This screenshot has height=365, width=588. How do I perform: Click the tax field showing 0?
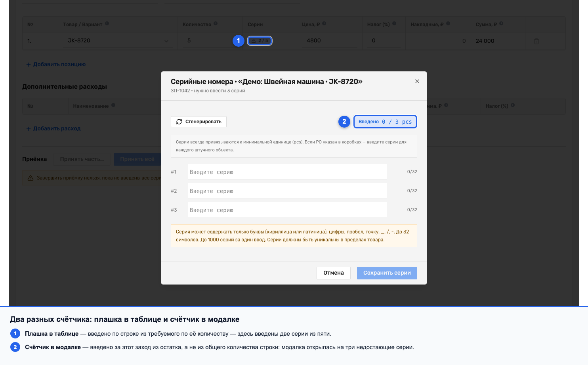tap(384, 40)
